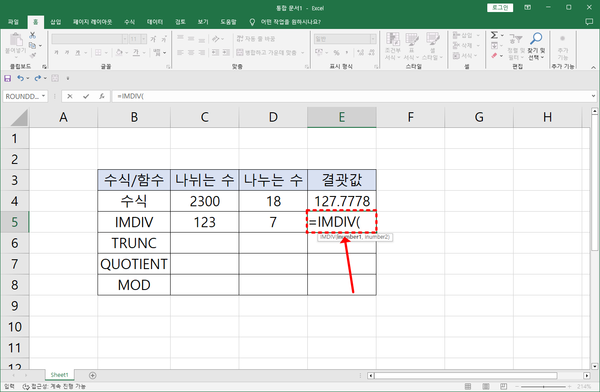This screenshot has width=600, height=392.
Task: Toggle percent style button
Action: coord(336,52)
